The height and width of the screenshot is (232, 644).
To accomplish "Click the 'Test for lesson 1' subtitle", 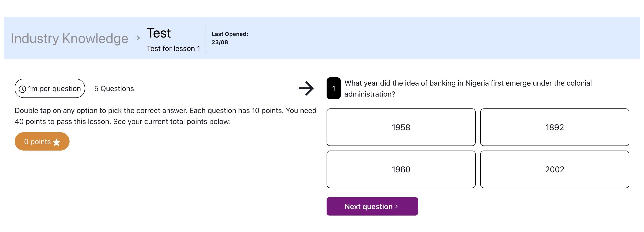I will [173, 49].
